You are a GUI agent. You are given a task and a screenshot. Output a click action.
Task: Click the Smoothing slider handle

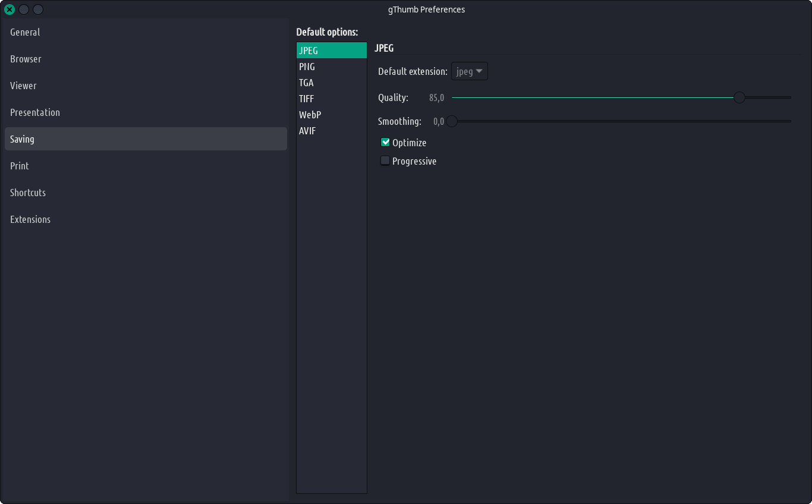452,121
